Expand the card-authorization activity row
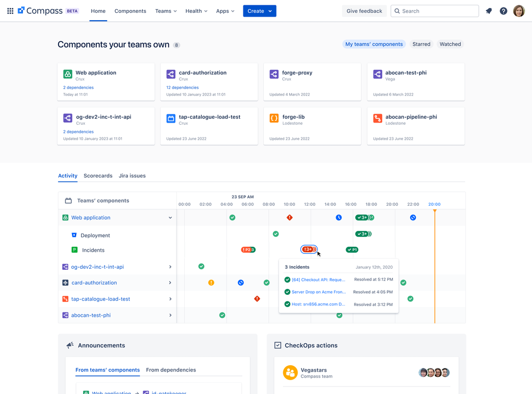532x394 pixels. [170, 283]
